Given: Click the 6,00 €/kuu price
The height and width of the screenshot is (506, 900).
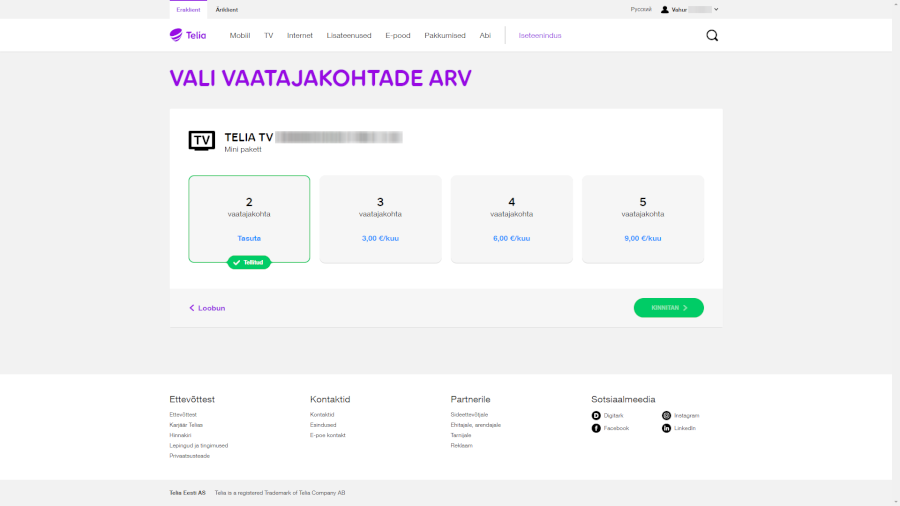Looking at the screenshot, I should (x=511, y=238).
